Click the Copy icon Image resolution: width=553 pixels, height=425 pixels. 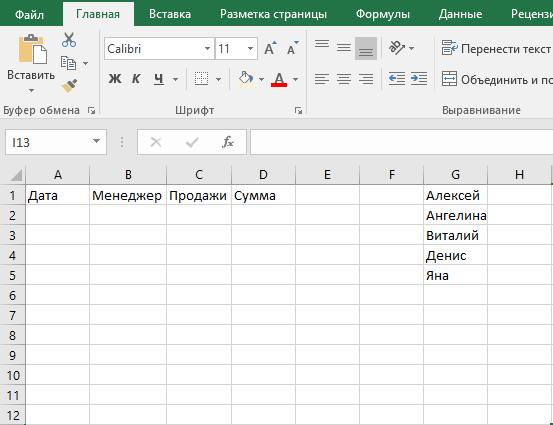point(68,63)
